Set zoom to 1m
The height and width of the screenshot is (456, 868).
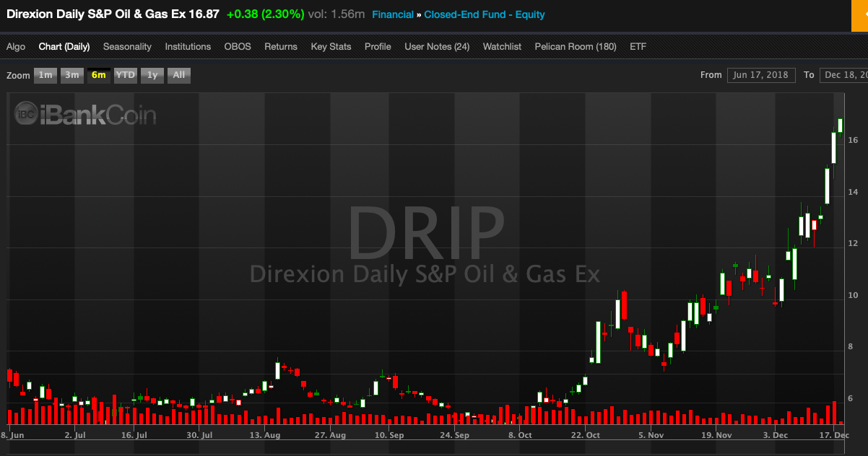[x=45, y=75]
